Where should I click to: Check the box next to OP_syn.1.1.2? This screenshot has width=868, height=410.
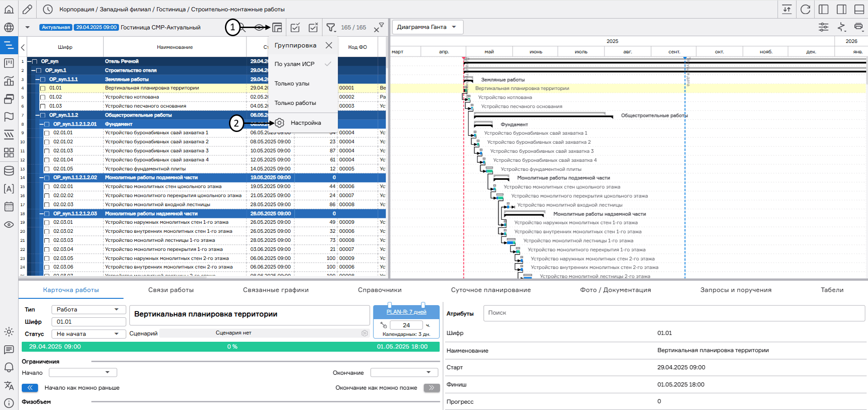(43, 115)
